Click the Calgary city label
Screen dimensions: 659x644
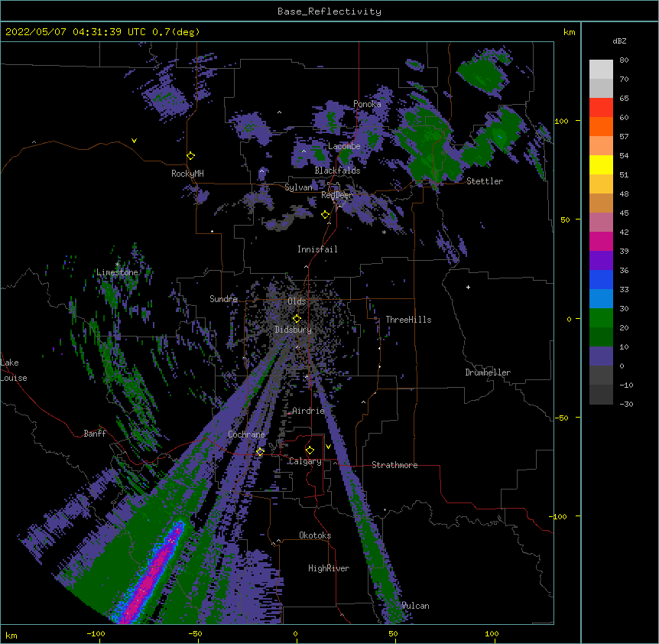pyautogui.click(x=305, y=461)
